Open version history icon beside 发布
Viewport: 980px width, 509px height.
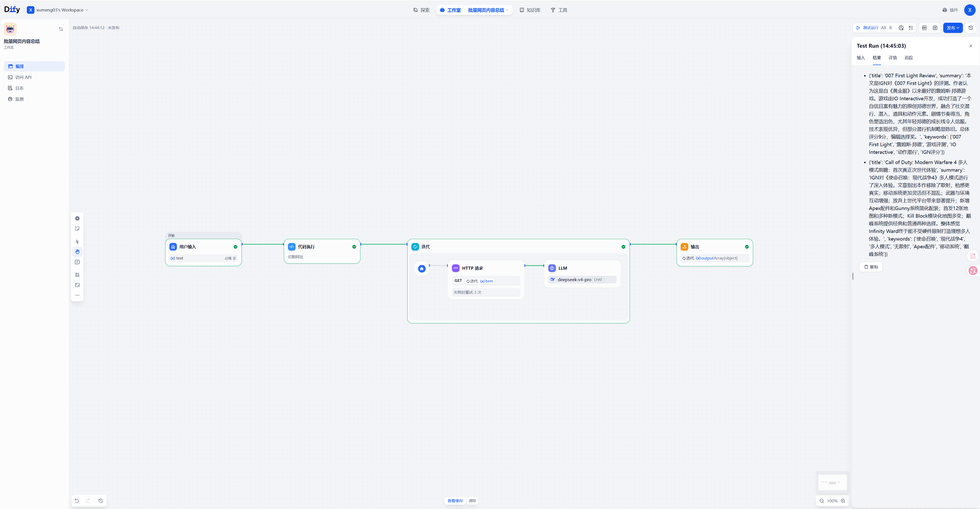tap(971, 28)
